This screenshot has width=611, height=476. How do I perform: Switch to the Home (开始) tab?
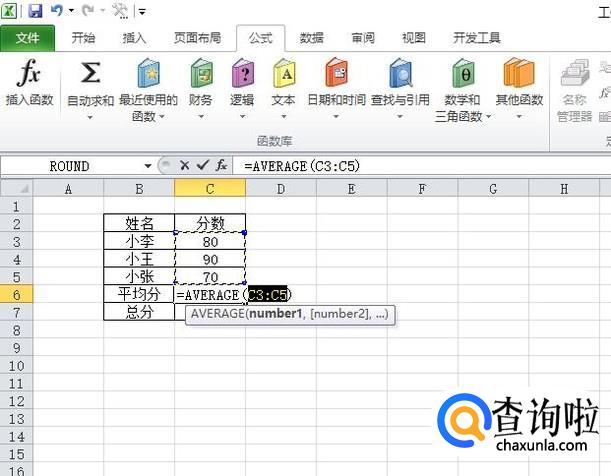83,38
